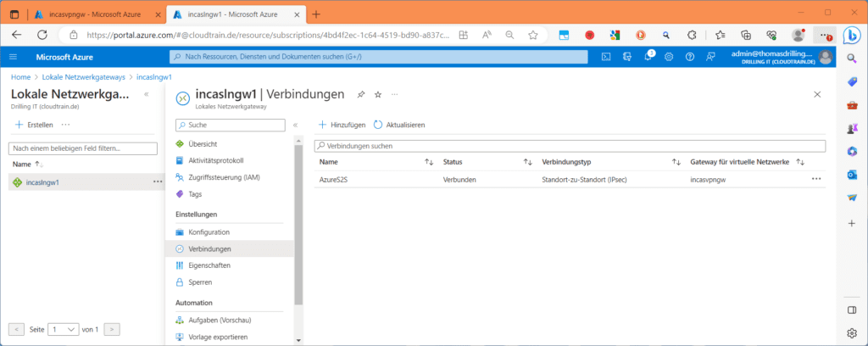
Task: Click the Azure global search bar
Action: click(x=378, y=57)
